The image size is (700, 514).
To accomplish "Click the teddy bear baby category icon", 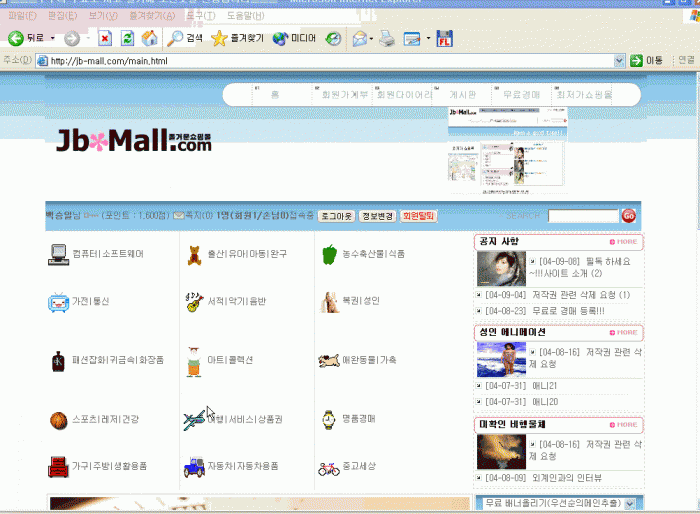I will 194,254.
